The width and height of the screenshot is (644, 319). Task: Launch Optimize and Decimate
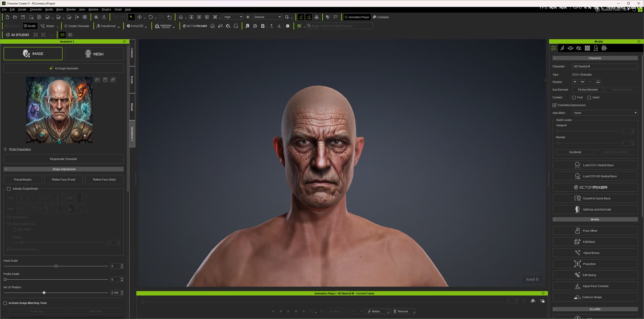[595, 210]
